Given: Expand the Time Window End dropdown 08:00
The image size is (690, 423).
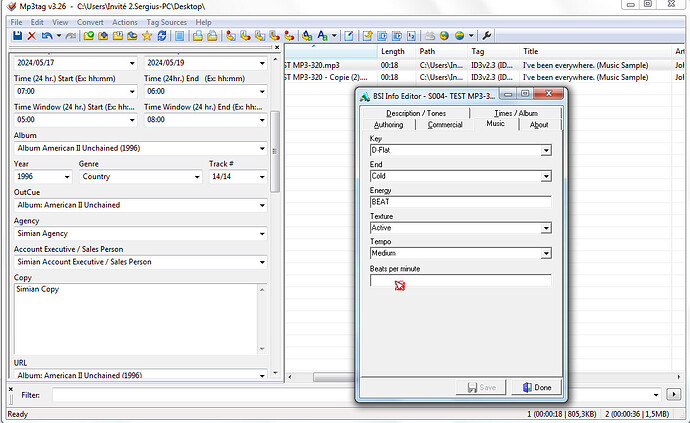Looking at the screenshot, I should point(262,120).
